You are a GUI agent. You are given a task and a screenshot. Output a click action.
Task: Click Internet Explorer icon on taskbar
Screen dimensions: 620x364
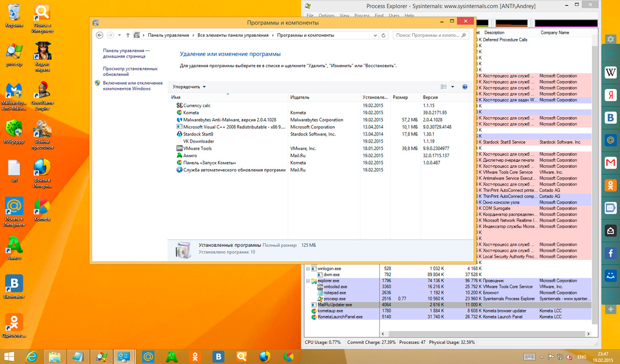point(32,356)
